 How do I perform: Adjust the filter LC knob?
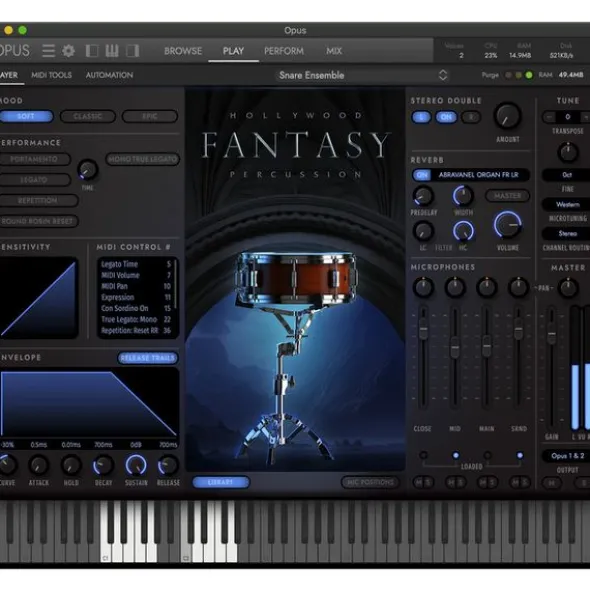coord(423,231)
